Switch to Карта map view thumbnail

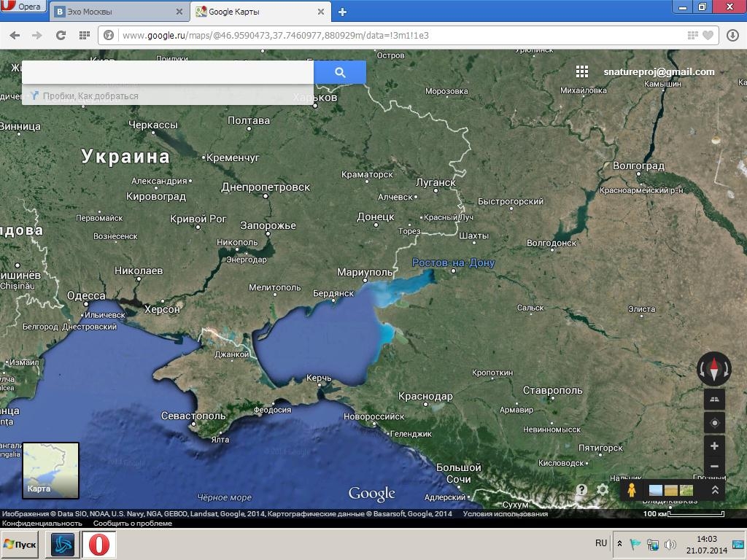click(50, 470)
